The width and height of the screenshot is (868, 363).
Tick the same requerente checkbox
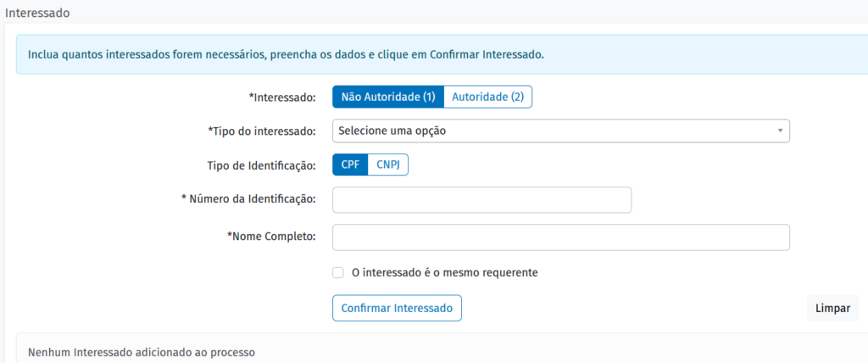338,273
